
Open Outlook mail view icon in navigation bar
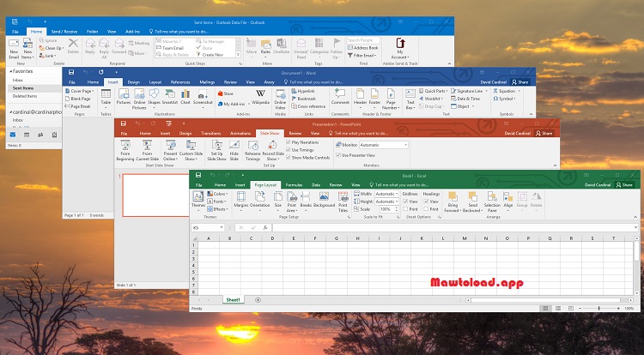pos(13,135)
